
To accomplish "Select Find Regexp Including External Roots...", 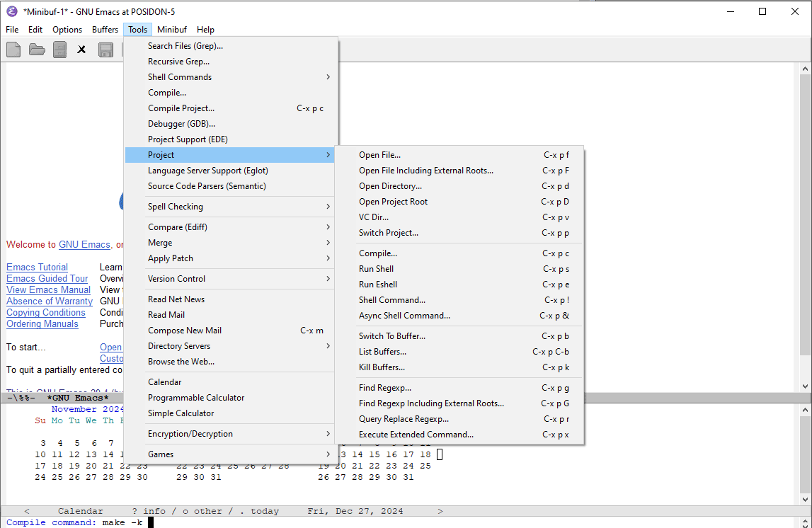I will tap(459, 403).
